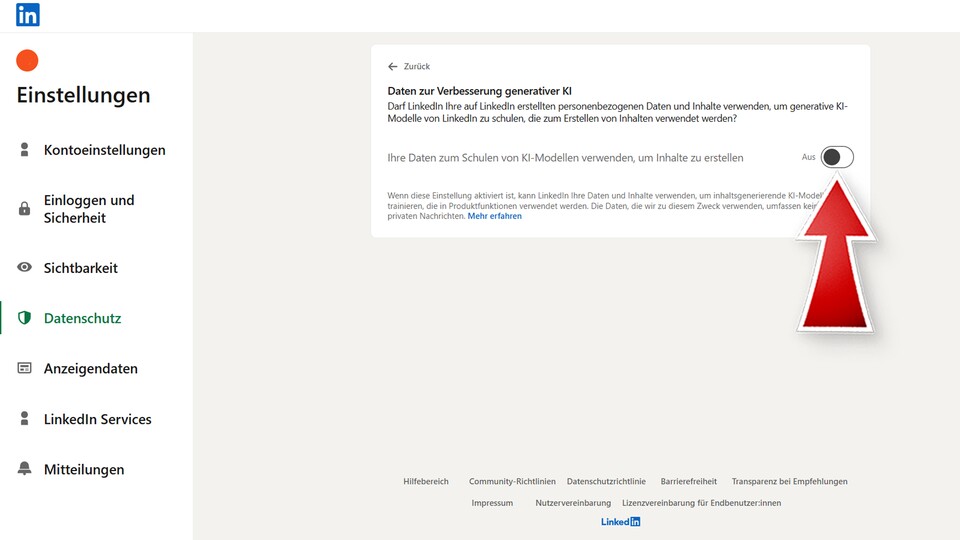Click the person icon beside Kontoeinstellungen
960x540 pixels.
25,150
